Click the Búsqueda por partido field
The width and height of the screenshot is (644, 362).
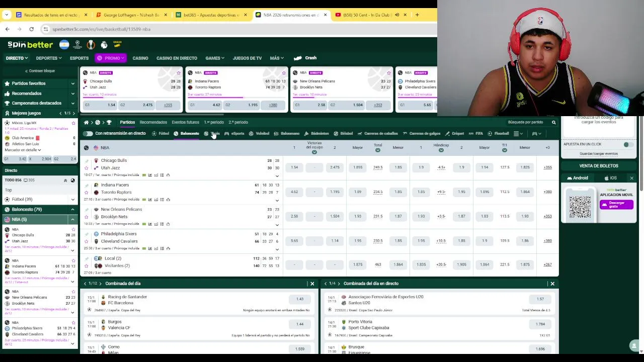coord(527,122)
